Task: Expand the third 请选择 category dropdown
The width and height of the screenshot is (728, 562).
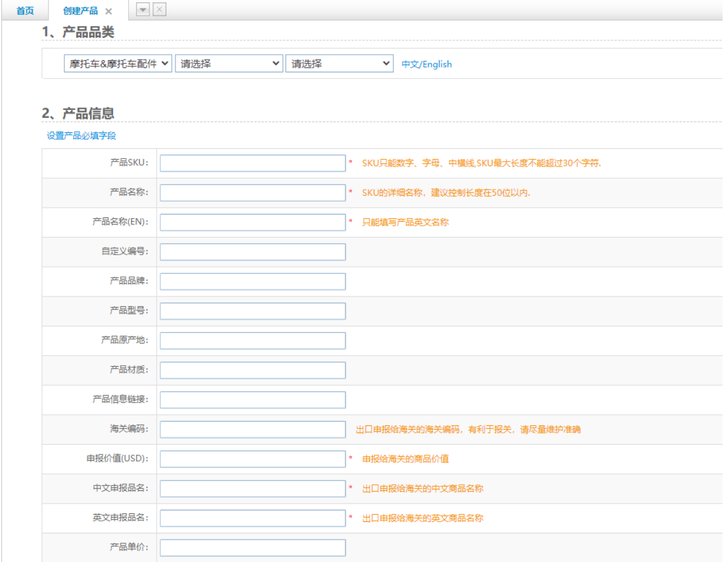Action: 339,64
